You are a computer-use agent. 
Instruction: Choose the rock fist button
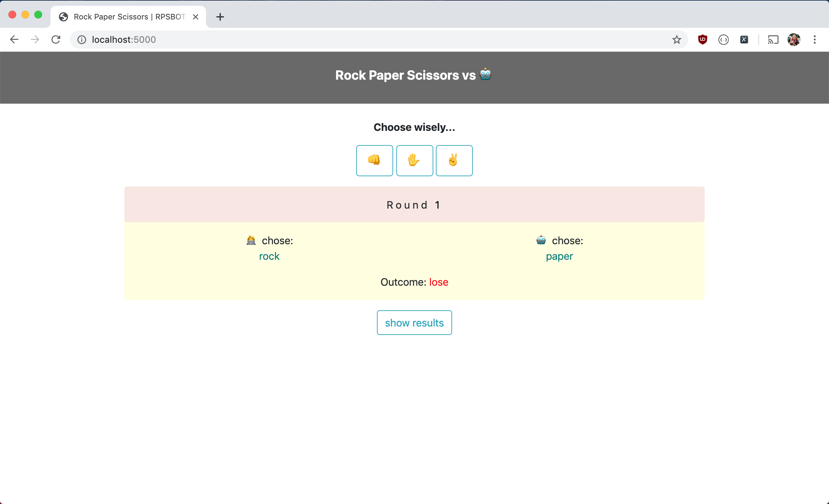coord(374,160)
